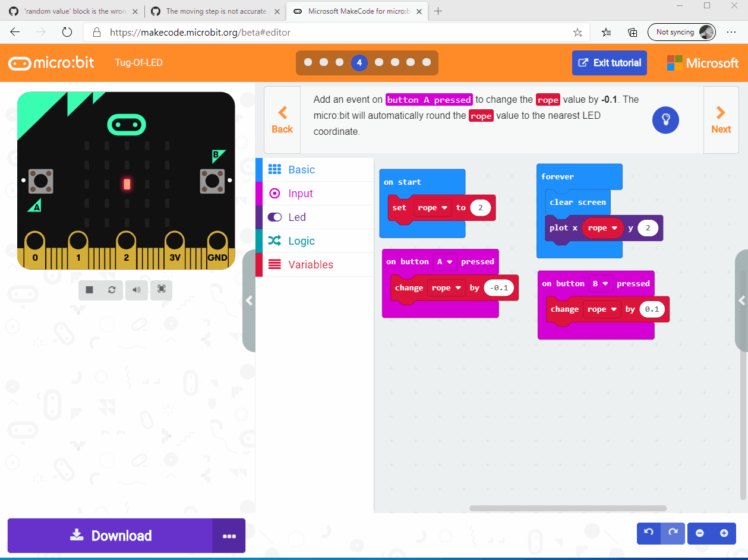Jump to last tutorial step dot
This screenshot has height=560, width=748.
(427, 62)
